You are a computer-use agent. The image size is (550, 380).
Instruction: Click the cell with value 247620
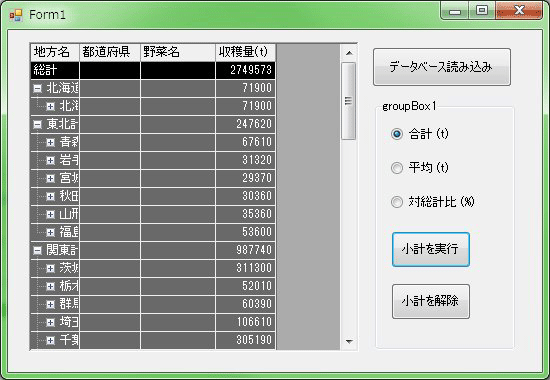click(x=246, y=124)
